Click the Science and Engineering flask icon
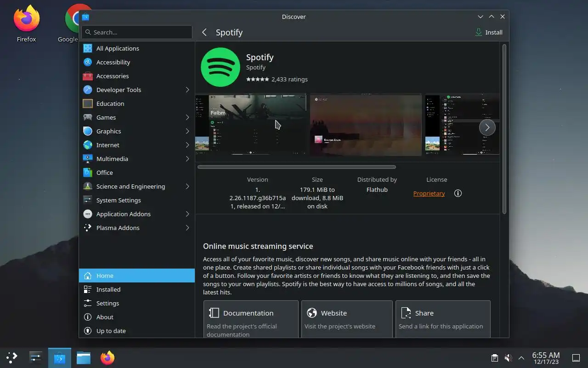588x368 pixels. pos(88,186)
